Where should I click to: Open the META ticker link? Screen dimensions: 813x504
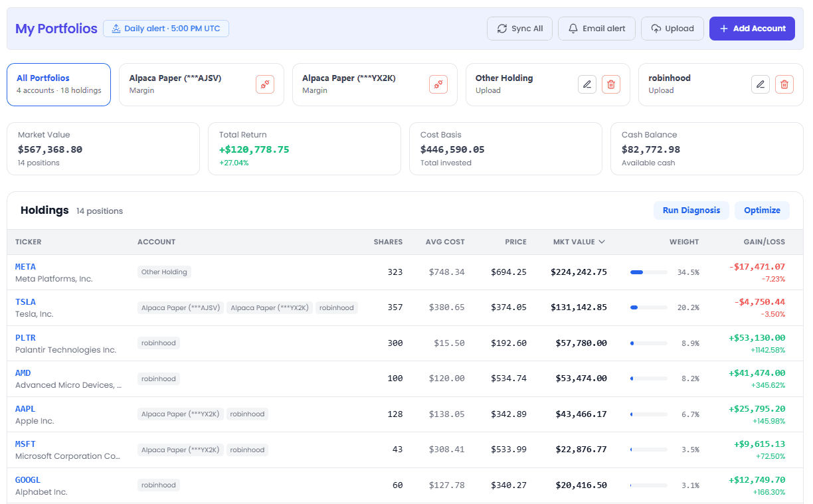(x=25, y=267)
